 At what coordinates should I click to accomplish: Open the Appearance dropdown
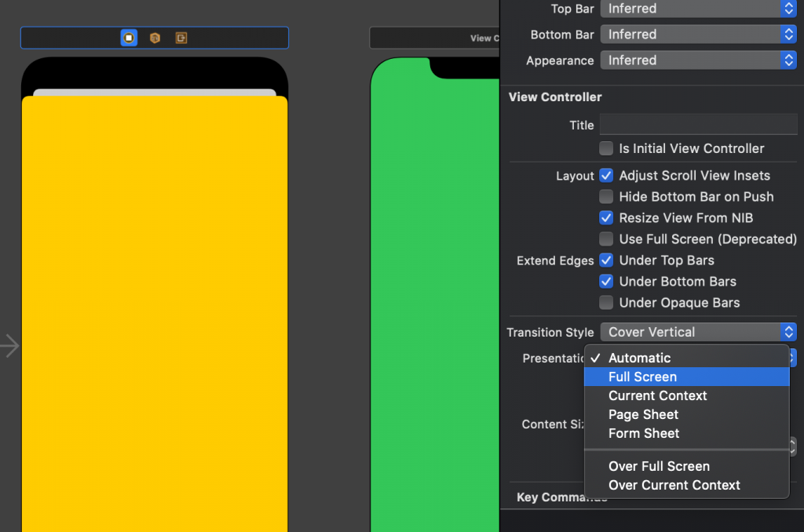(698, 60)
